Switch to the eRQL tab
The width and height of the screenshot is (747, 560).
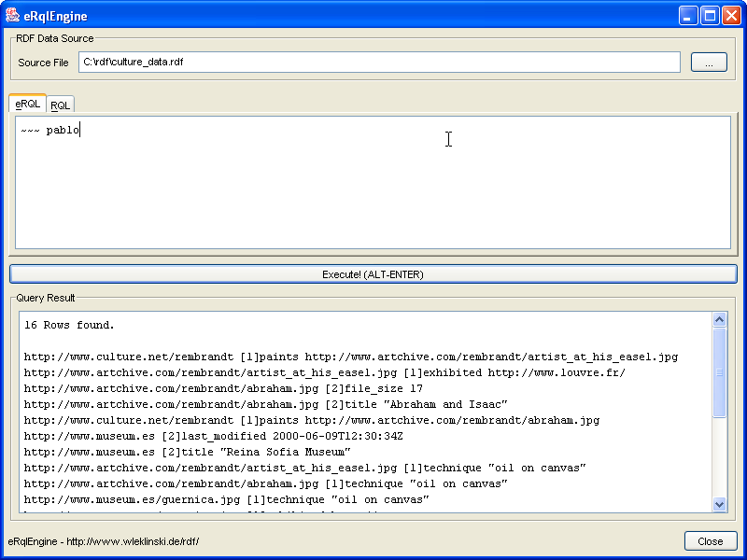27,104
